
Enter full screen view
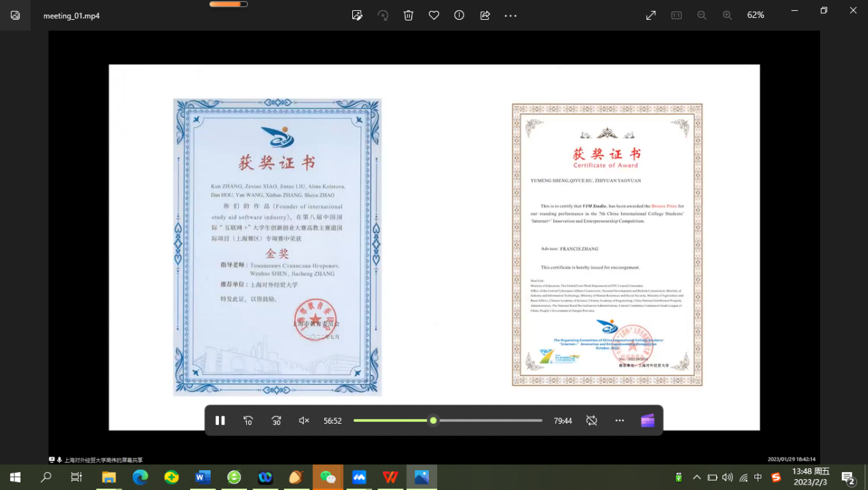650,15
